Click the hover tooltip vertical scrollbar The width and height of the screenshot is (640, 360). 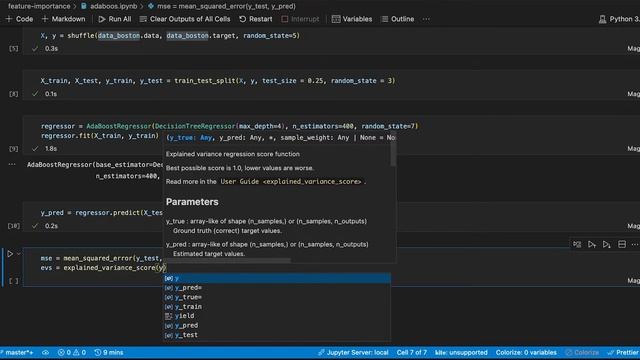click(x=393, y=153)
